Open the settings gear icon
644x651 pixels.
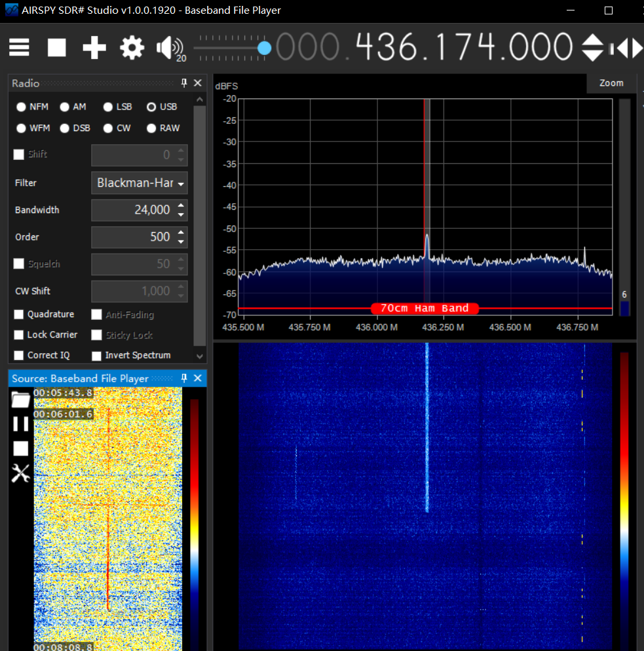(132, 47)
